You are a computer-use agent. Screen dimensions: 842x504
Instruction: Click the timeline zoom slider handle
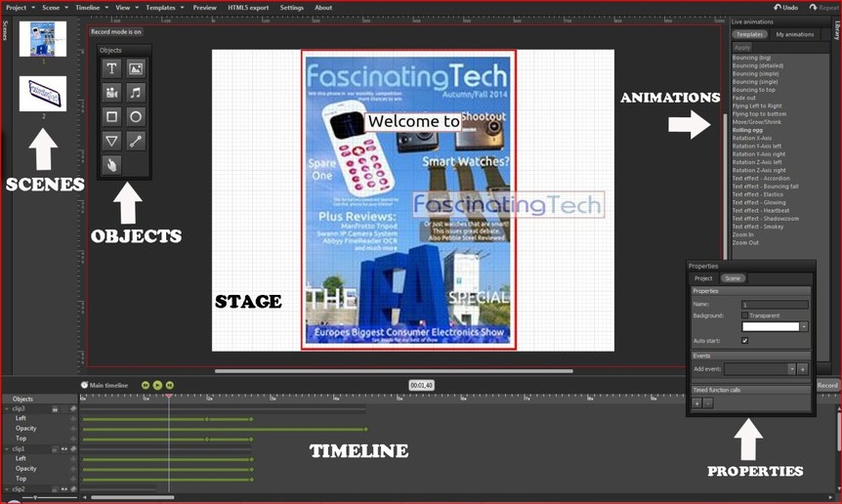coord(35,497)
